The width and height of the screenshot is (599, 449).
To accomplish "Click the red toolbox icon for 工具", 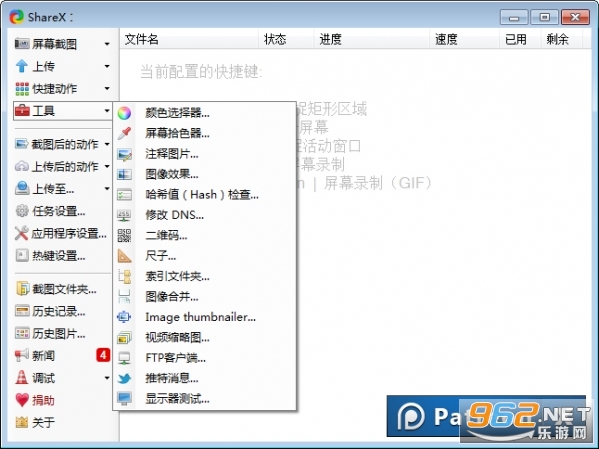I will coord(22,111).
